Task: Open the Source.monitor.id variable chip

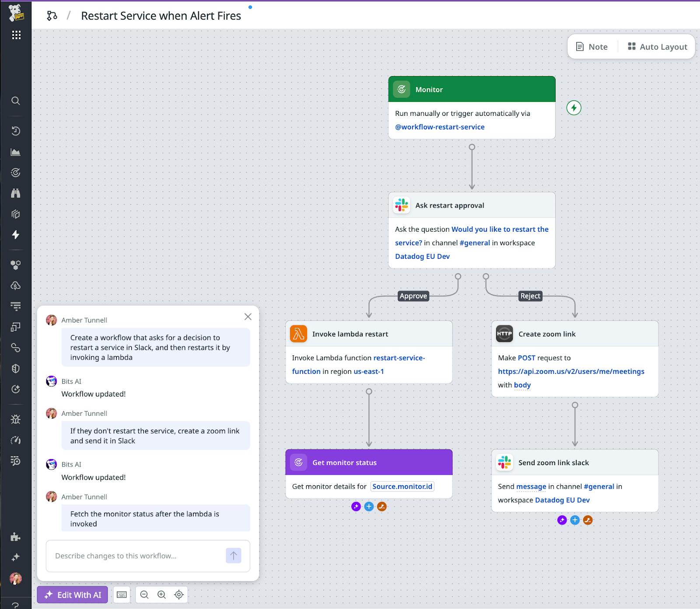Action: pos(402,486)
